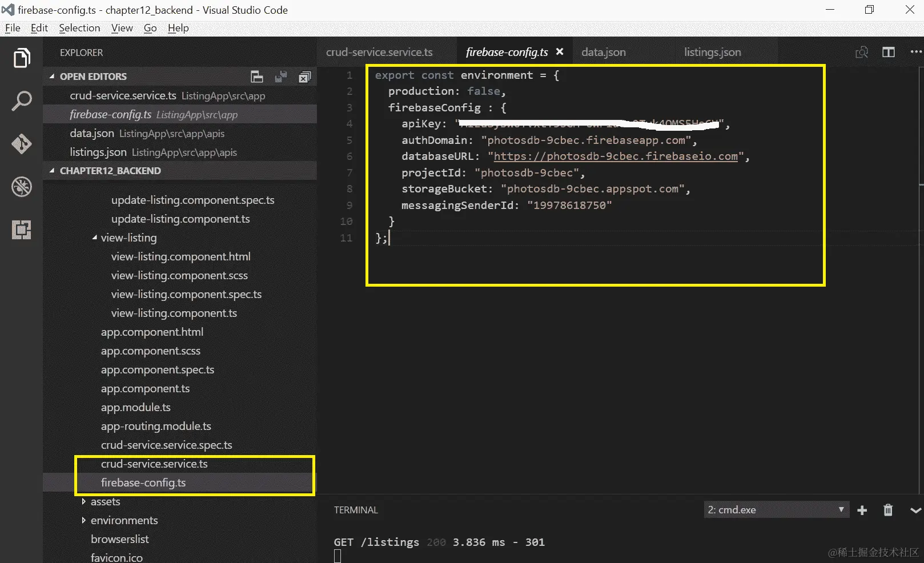Open app.component.html in file tree
This screenshot has width=924, height=563.
[x=152, y=332]
